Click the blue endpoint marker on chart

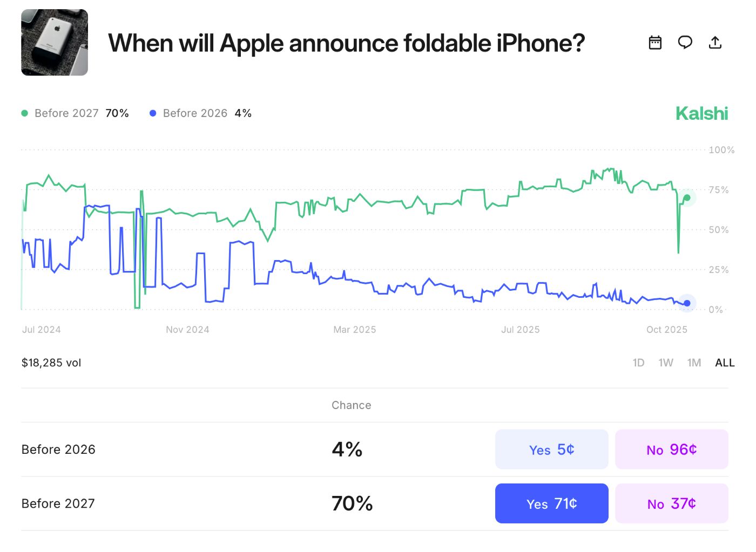pyautogui.click(x=687, y=303)
